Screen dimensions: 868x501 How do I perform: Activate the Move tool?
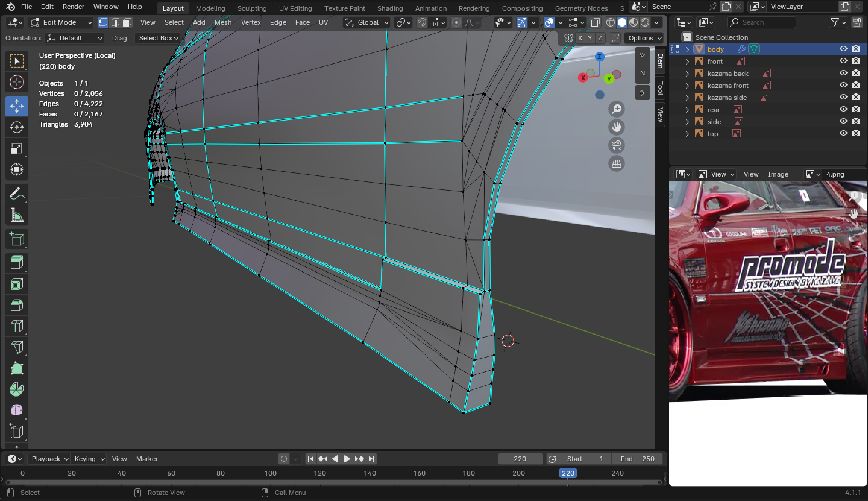point(17,106)
